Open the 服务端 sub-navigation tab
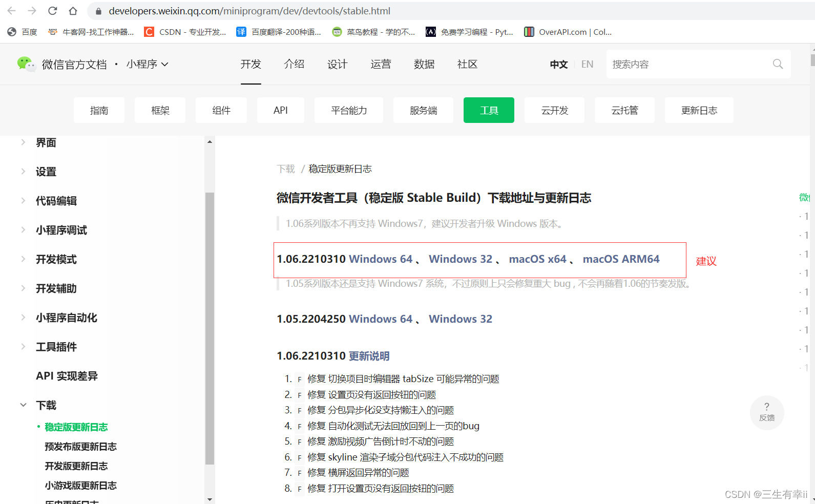Screen dimensions: 815x504 (x=423, y=110)
